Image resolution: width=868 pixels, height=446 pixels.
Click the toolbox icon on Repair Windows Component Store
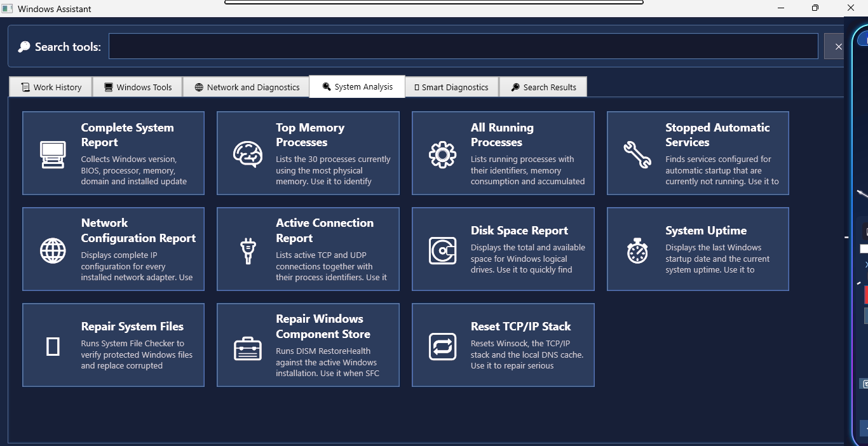pyautogui.click(x=248, y=348)
